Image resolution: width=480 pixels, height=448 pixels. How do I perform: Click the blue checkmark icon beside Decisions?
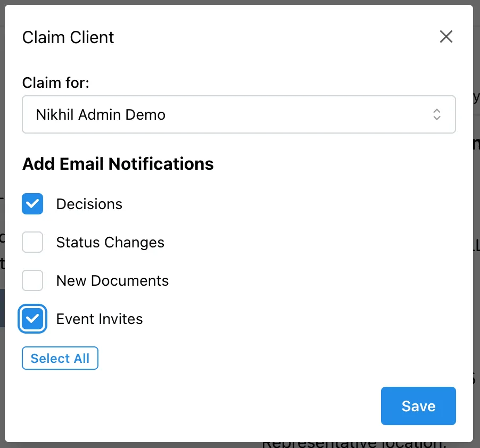click(32, 204)
